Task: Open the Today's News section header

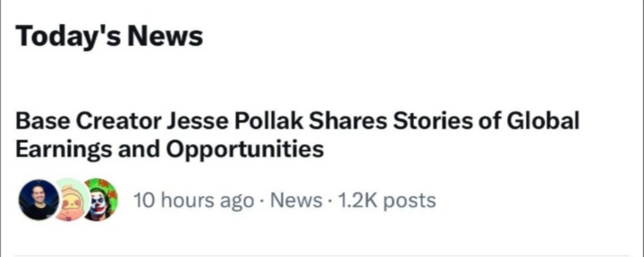Action: [109, 35]
